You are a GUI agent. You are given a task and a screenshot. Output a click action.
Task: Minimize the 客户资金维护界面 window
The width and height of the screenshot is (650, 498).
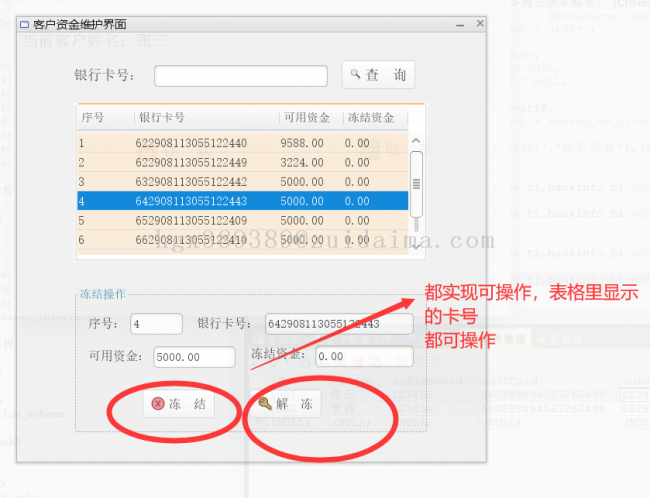(459, 23)
